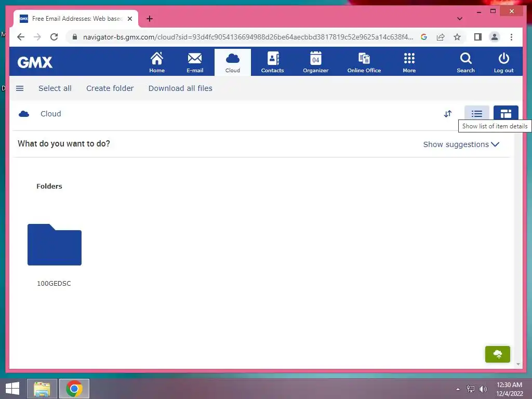Switch to list of item details view
The image size is (532, 399).
click(477, 113)
